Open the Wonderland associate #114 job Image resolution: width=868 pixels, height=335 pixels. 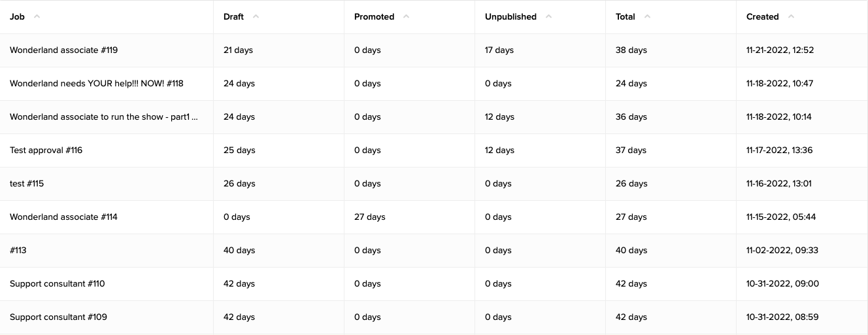tap(63, 217)
